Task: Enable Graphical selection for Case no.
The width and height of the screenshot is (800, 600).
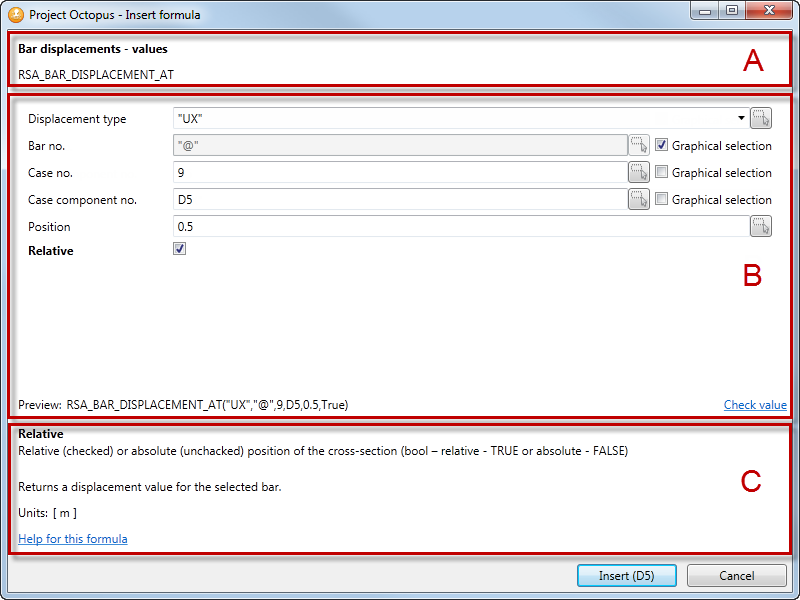Action: [661, 172]
